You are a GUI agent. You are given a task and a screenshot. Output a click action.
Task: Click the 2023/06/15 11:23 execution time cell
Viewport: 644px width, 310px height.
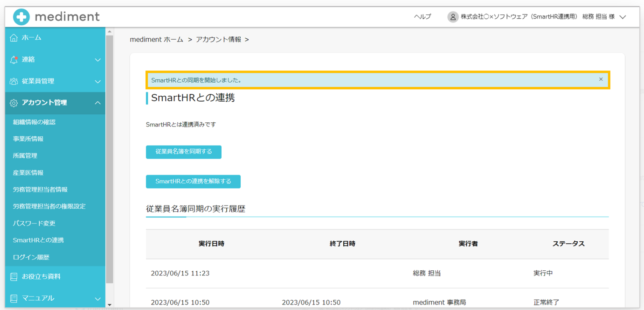pos(180,273)
